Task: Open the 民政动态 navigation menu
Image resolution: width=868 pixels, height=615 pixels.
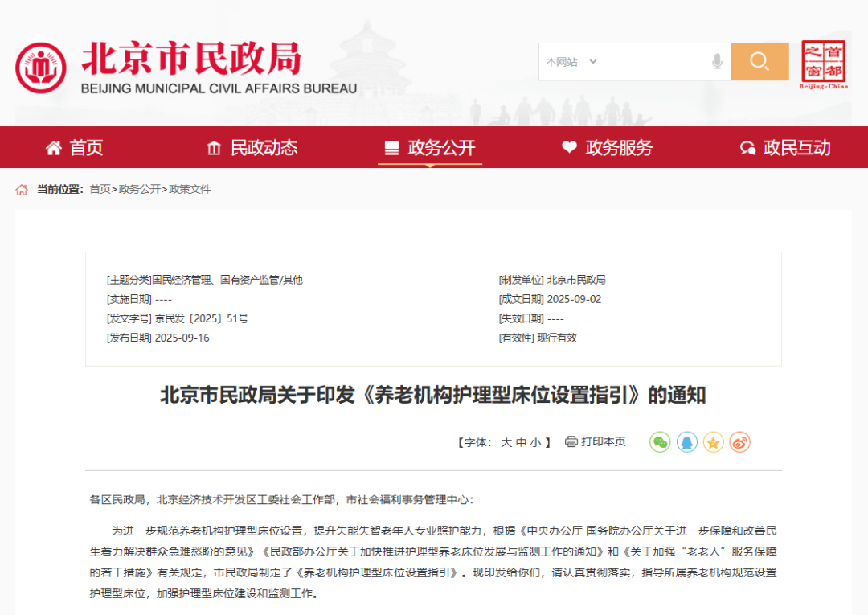Action: click(x=252, y=148)
